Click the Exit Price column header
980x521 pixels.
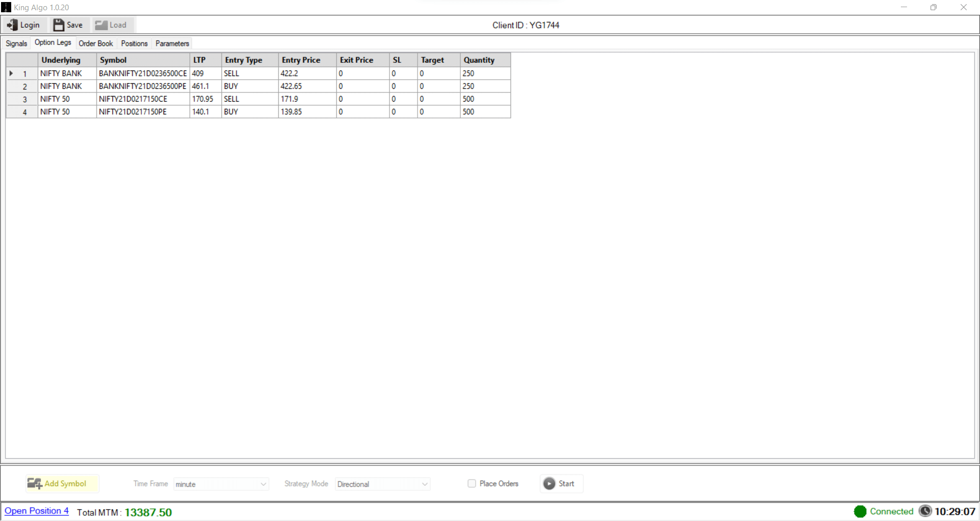(x=363, y=60)
